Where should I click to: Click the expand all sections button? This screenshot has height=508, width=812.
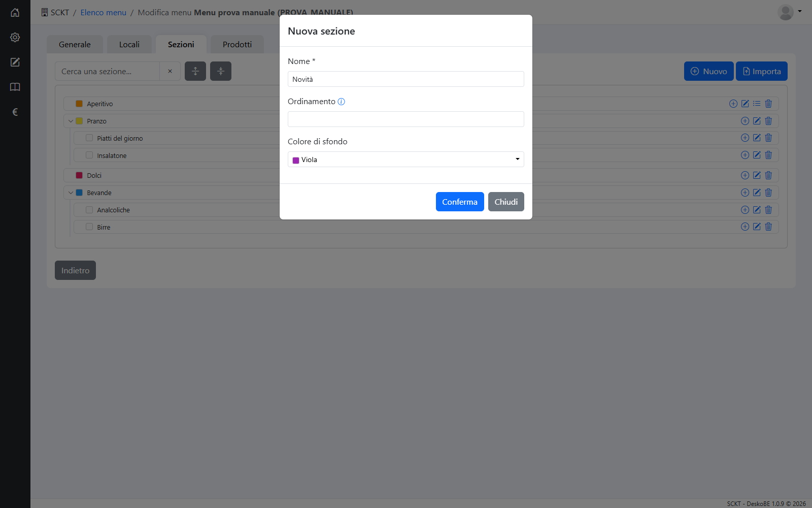[x=195, y=71]
